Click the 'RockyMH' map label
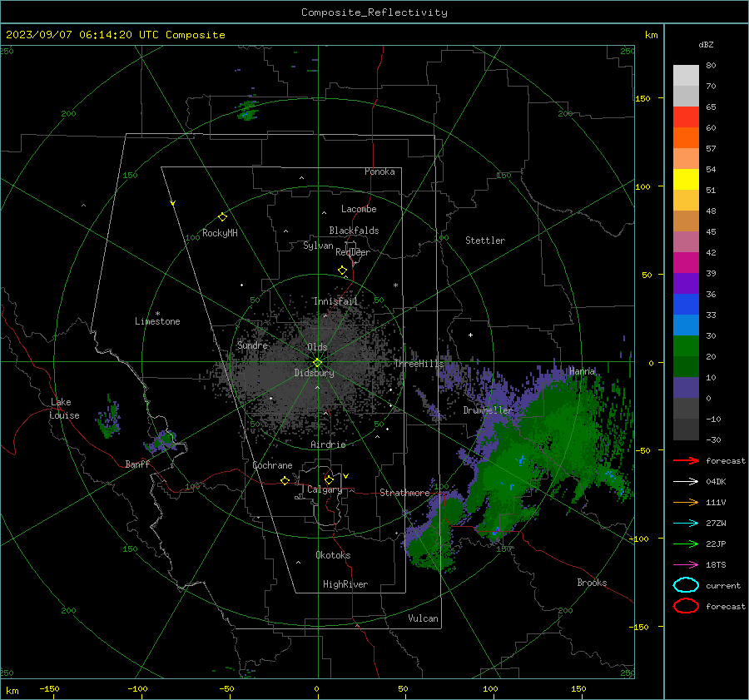This screenshot has height=700, width=749. [220, 233]
